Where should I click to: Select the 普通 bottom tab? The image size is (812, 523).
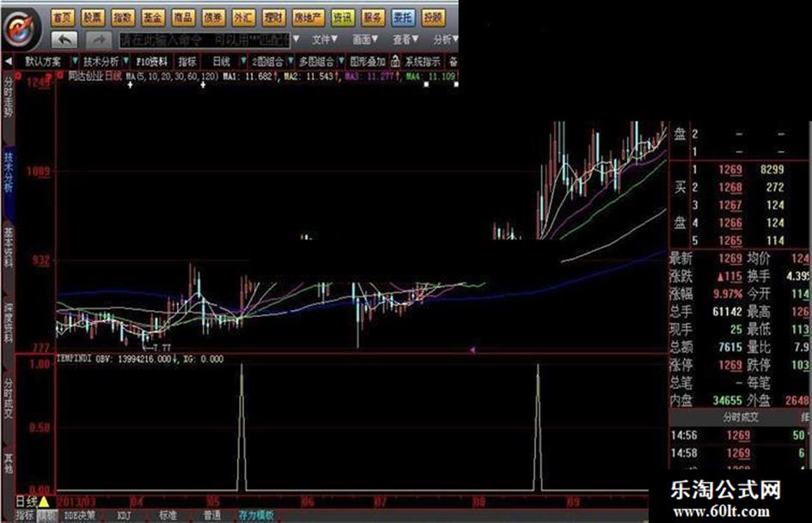[212, 516]
